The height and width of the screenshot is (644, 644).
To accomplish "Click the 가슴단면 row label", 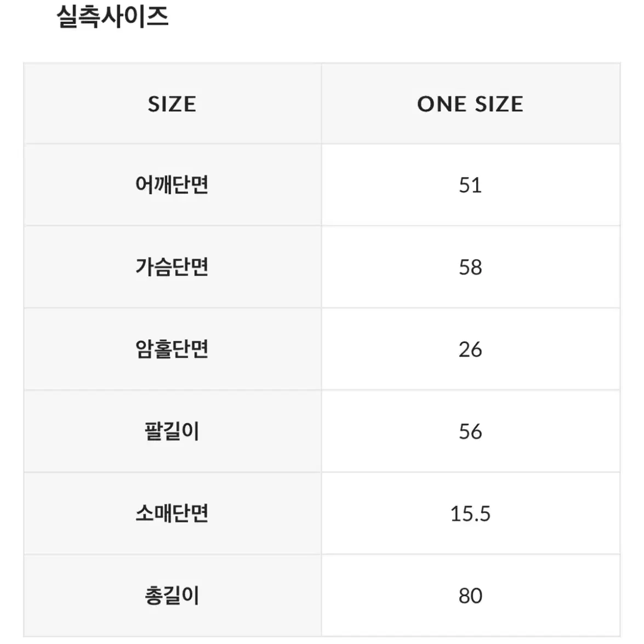I will pos(172,267).
